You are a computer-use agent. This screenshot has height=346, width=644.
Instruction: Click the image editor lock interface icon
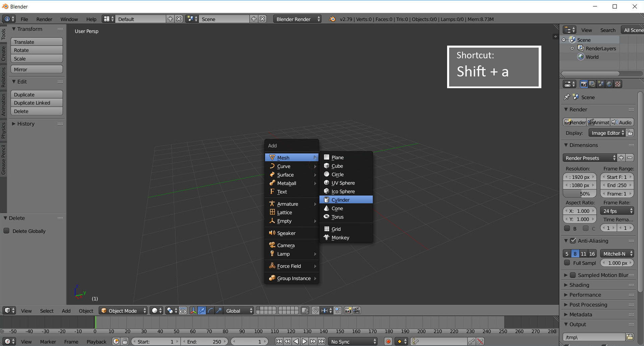(x=630, y=133)
